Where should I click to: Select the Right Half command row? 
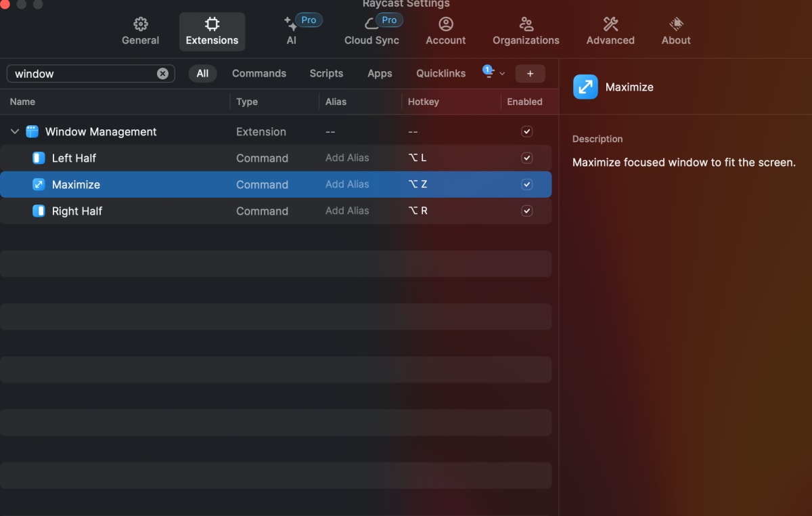(275, 211)
